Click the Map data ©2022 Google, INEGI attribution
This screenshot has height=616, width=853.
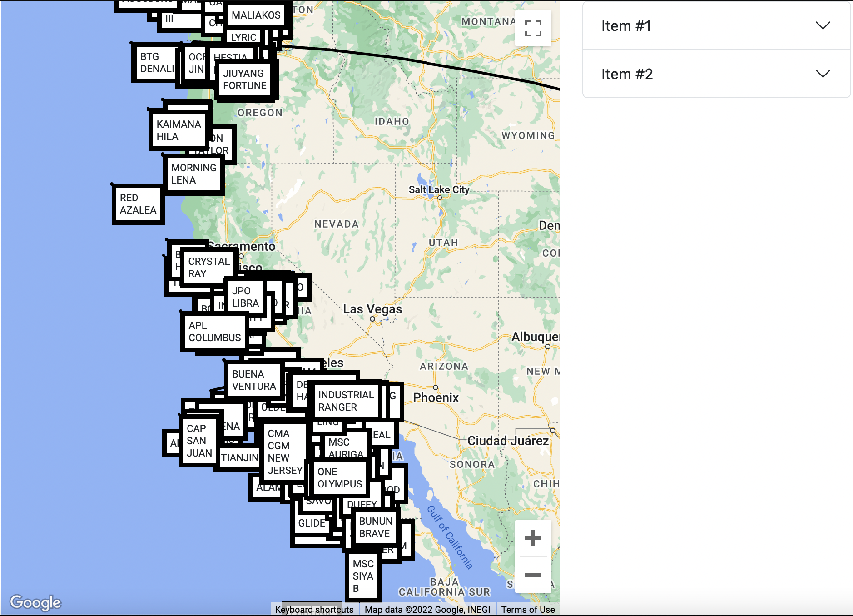[427, 610]
